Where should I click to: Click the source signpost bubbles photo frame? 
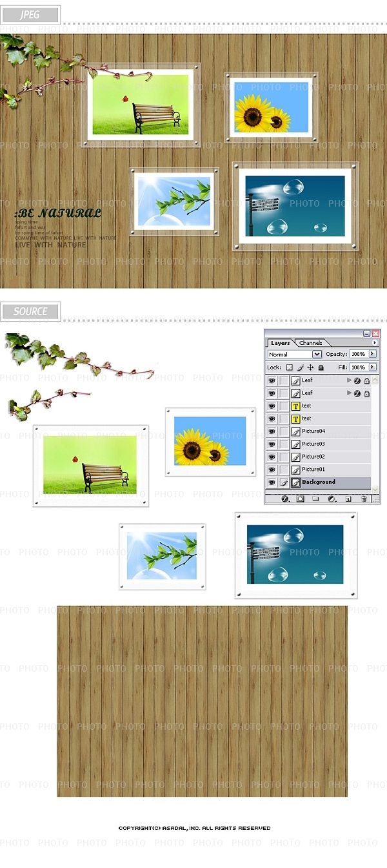[296, 555]
